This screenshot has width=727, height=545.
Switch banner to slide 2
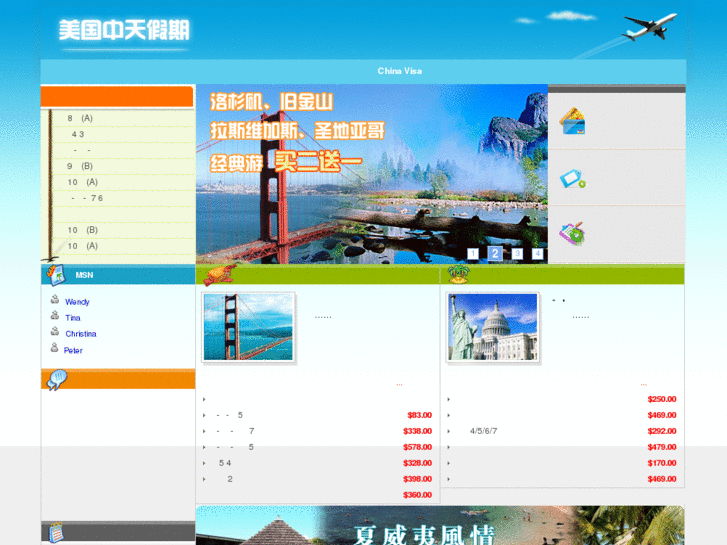tap(495, 253)
